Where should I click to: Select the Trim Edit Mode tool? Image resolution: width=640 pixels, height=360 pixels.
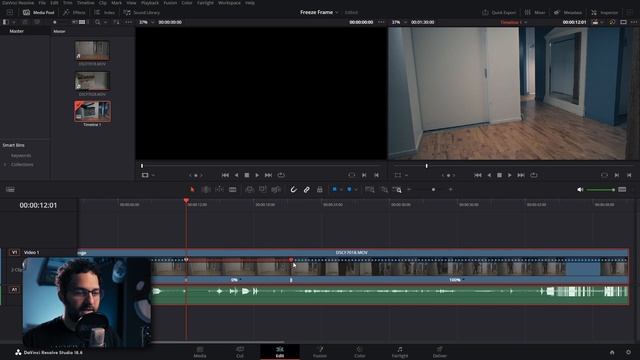(x=206, y=189)
